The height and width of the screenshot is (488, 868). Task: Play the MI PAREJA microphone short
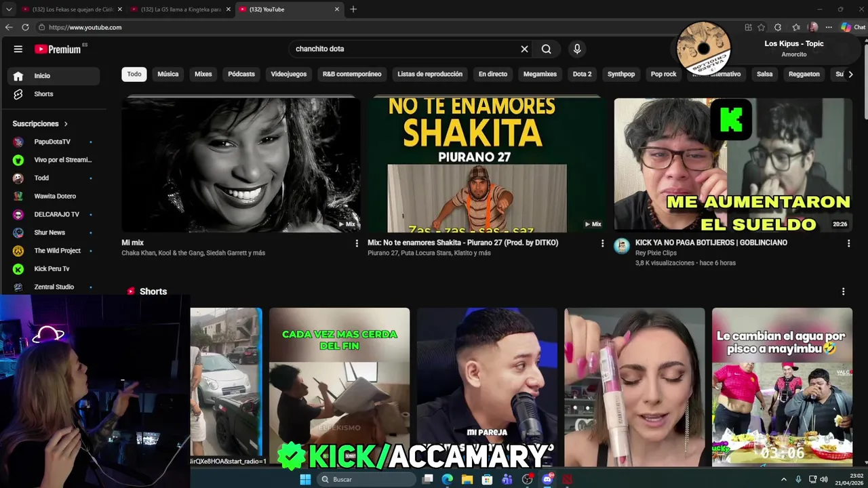tap(487, 387)
